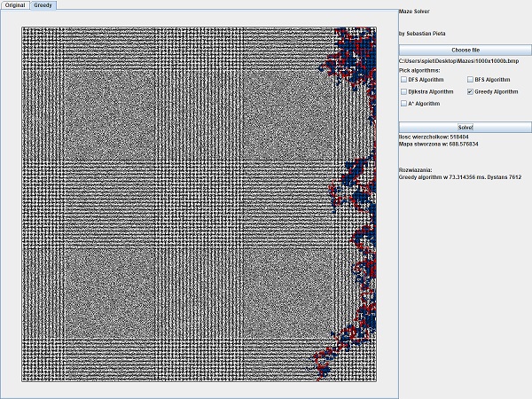The height and width of the screenshot is (399, 532).
Task: Enable the A* Algorithm checkbox
Action: 404,104
